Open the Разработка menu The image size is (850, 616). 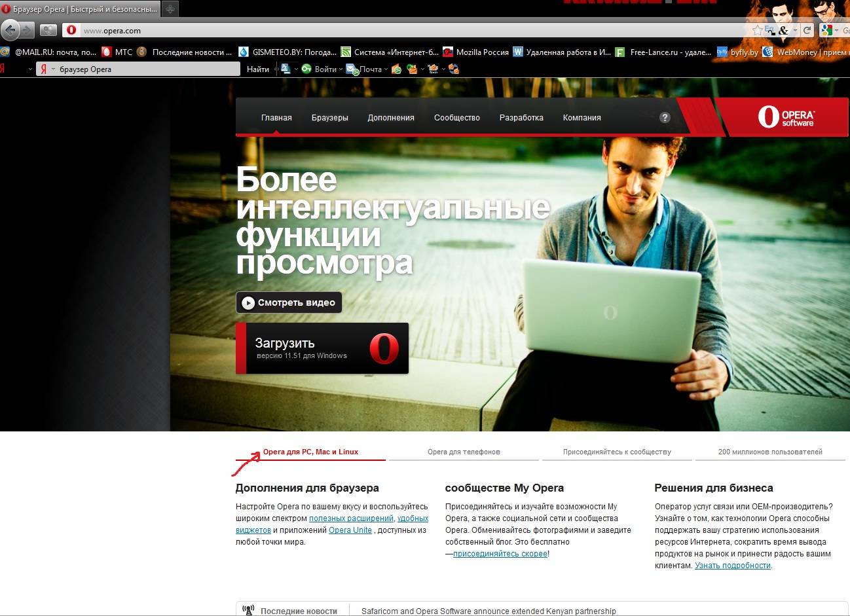pyautogui.click(x=521, y=118)
